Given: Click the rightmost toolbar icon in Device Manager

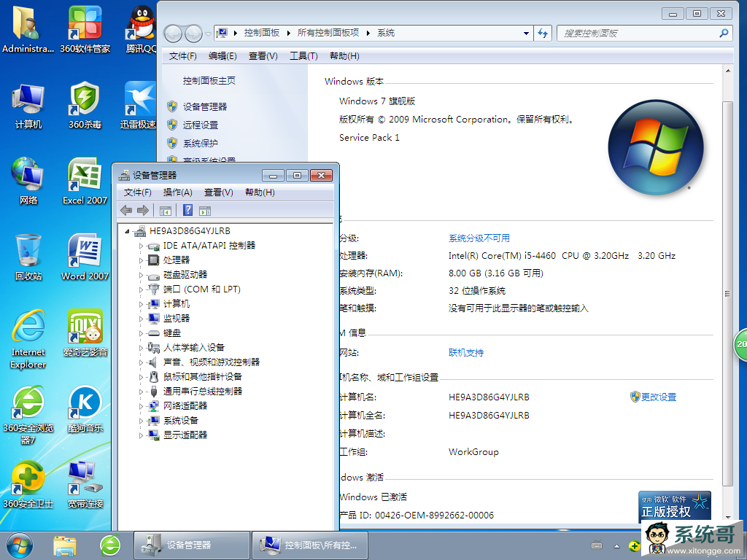Looking at the screenshot, I should click(x=205, y=210).
